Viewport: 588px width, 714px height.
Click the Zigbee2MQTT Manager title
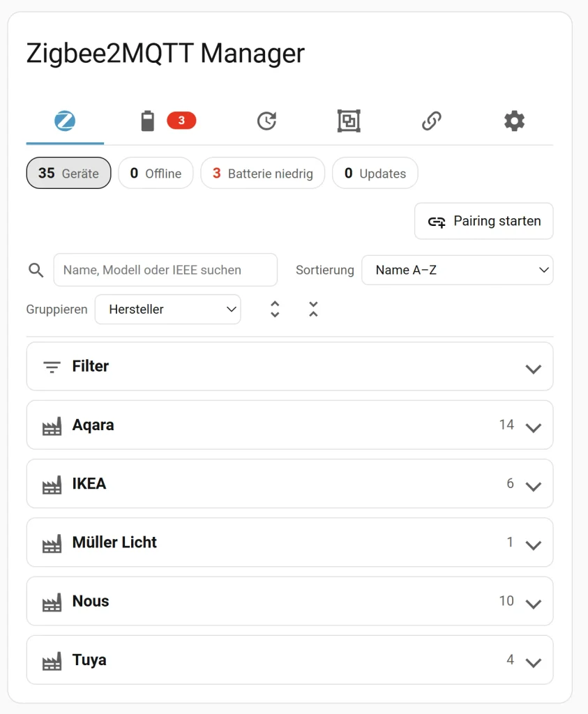[x=165, y=53]
